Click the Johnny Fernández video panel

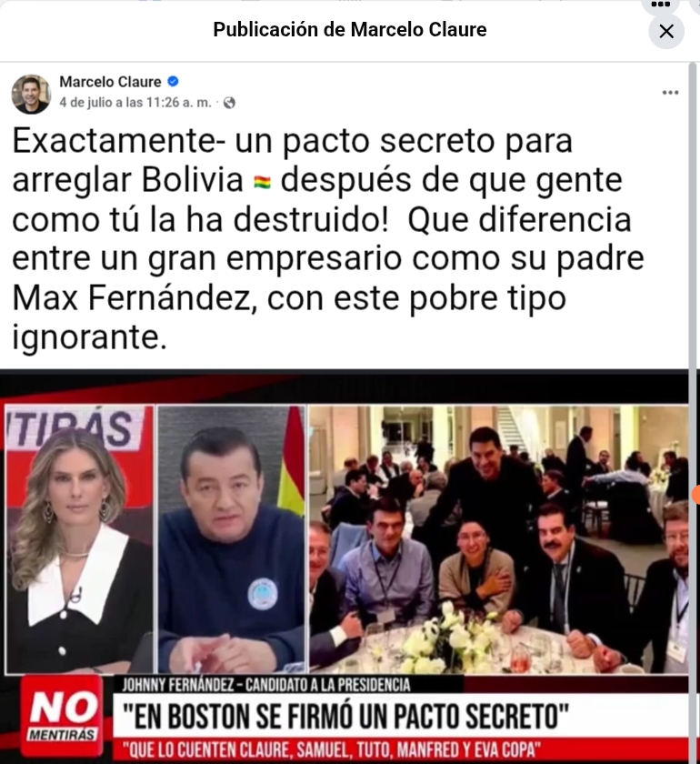tap(232, 538)
